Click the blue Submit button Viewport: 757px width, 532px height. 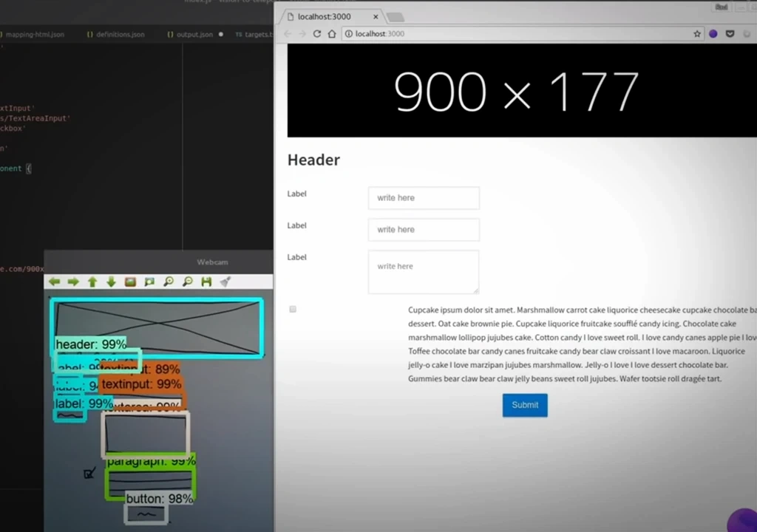coord(525,405)
